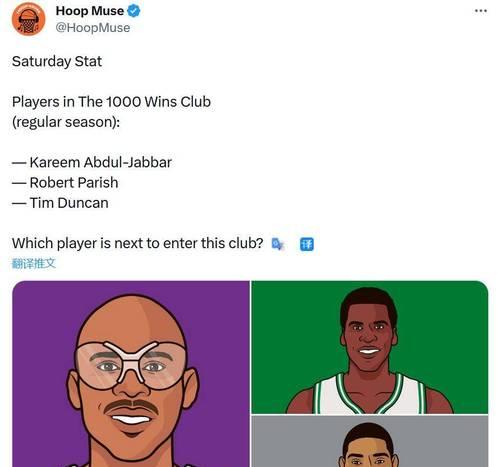The image size is (500, 467).
Task: Click the blue translate square icon
Action: 307,244
